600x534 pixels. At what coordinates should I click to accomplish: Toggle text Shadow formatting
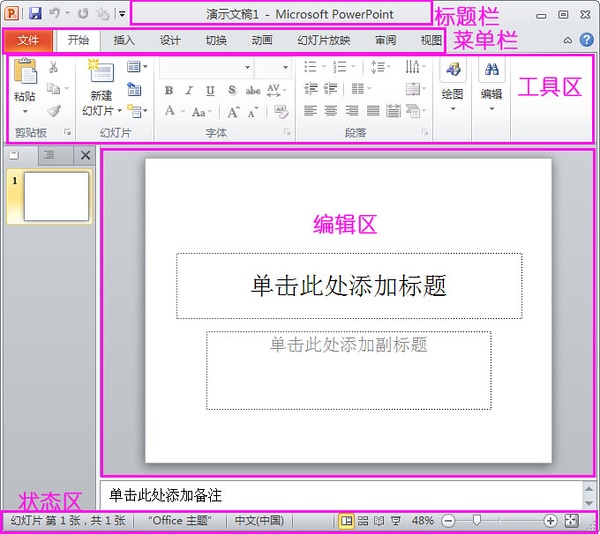[232, 90]
